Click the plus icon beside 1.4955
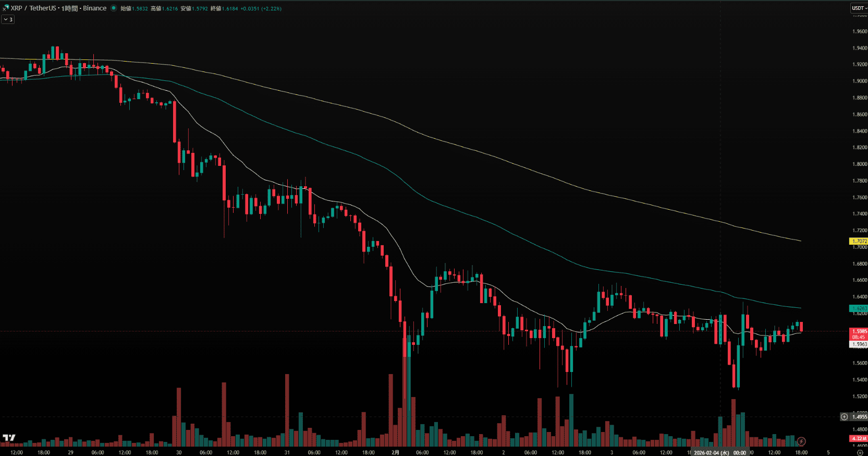Image resolution: width=868 pixels, height=456 pixels. click(844, 417)
